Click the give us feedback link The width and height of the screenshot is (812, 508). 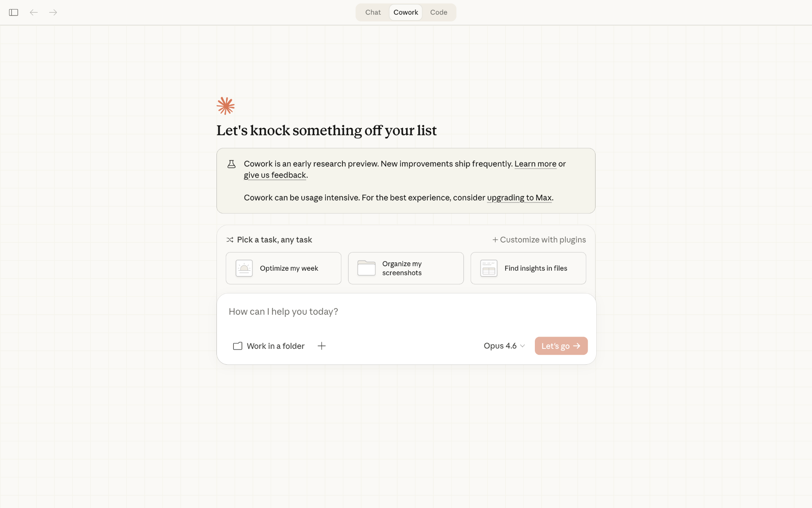click(275, 175)
